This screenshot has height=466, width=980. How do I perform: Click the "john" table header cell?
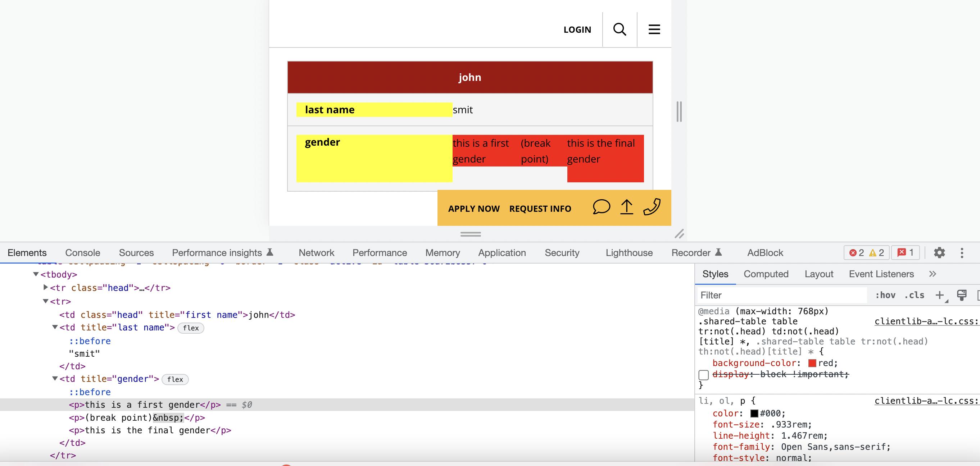point(470,78)
